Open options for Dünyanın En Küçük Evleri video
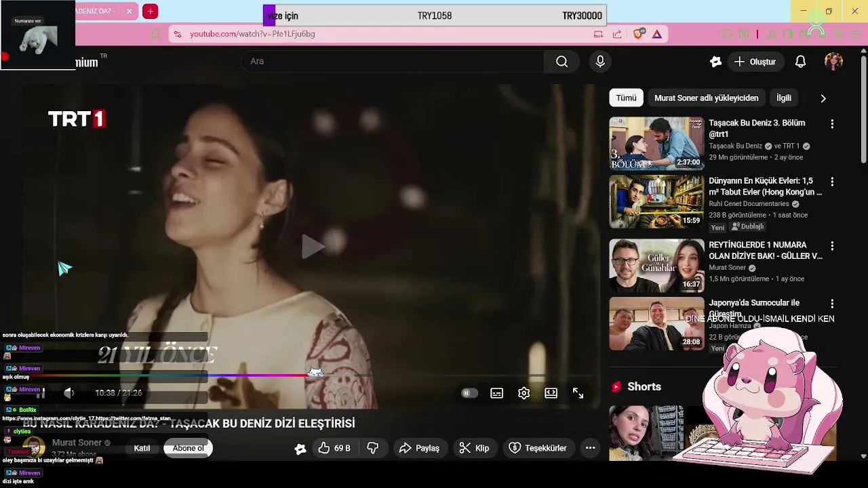Screen dimensions: 868x488 pos(832,182)
